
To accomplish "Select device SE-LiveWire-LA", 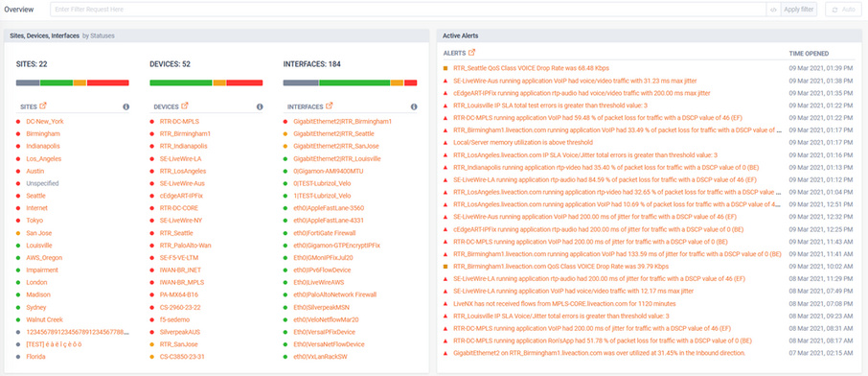I will pyautogui.click(x=180, y=158).
